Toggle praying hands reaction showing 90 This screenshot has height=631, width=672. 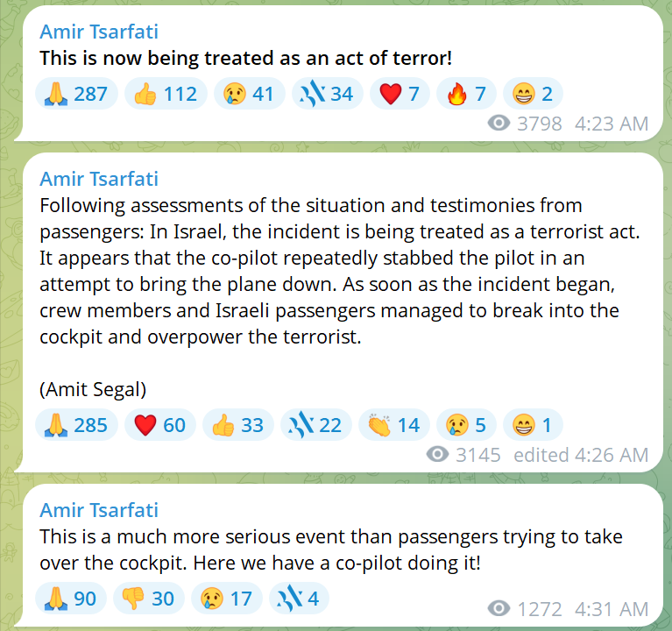click(71, 599)
